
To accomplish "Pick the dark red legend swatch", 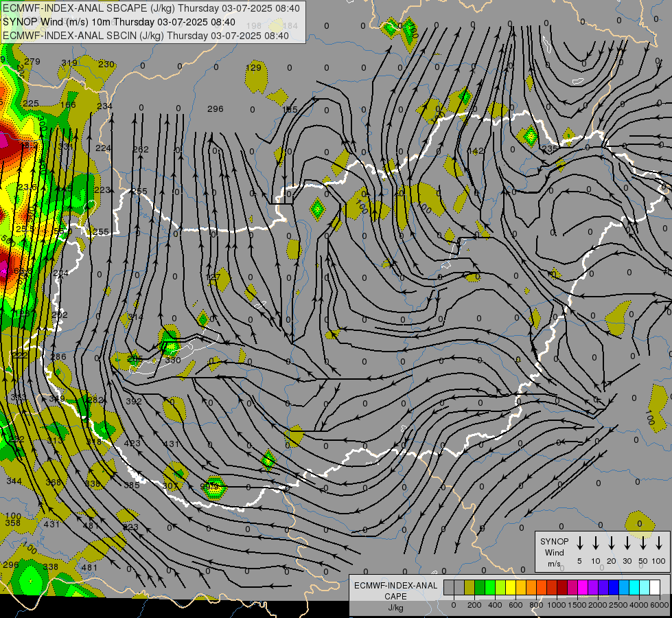I will [x=562, y=587].
